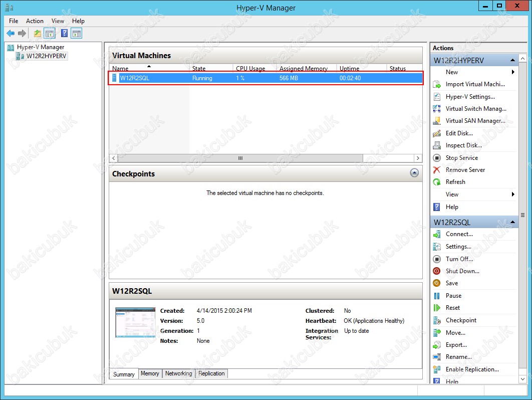
Task: Click the blue Help question mark toolbar icon
Action: click(x=64, y=33)
